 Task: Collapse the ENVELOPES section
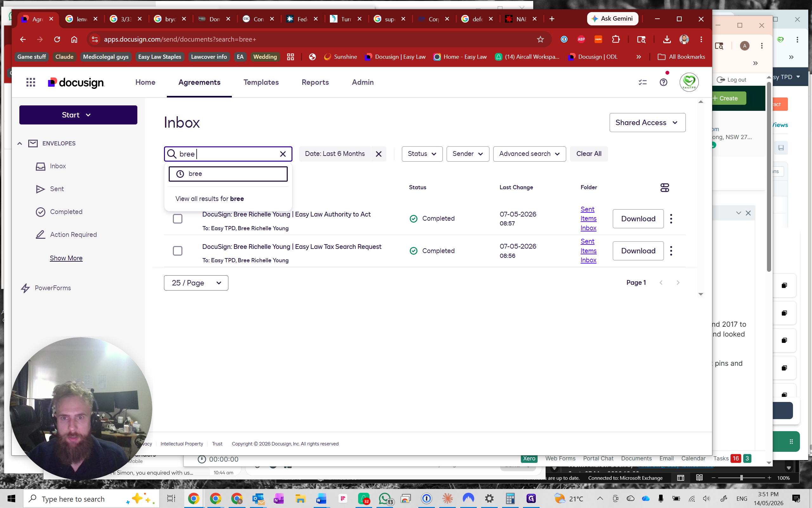click(x=20, y=144)
